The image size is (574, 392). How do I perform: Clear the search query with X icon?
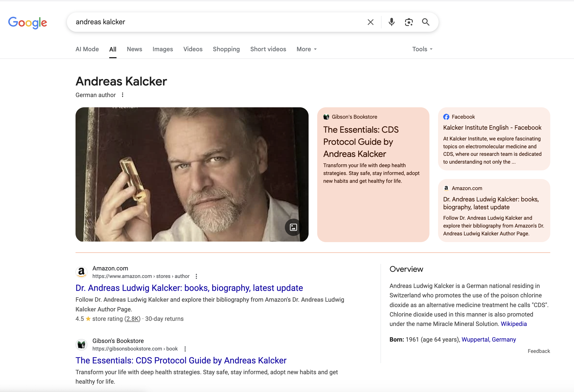tap(370, 22)
